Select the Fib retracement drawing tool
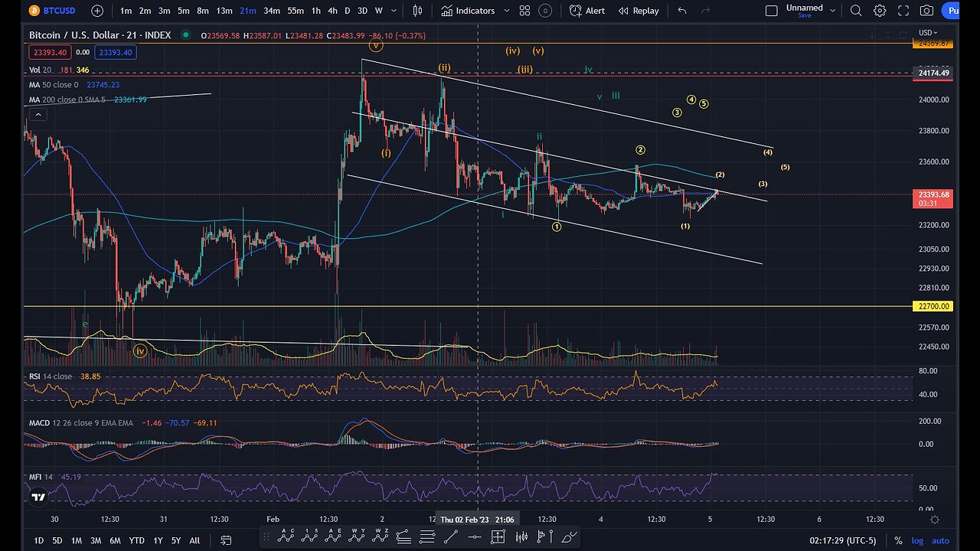This screenshot has width=980, height=551. 404,537
